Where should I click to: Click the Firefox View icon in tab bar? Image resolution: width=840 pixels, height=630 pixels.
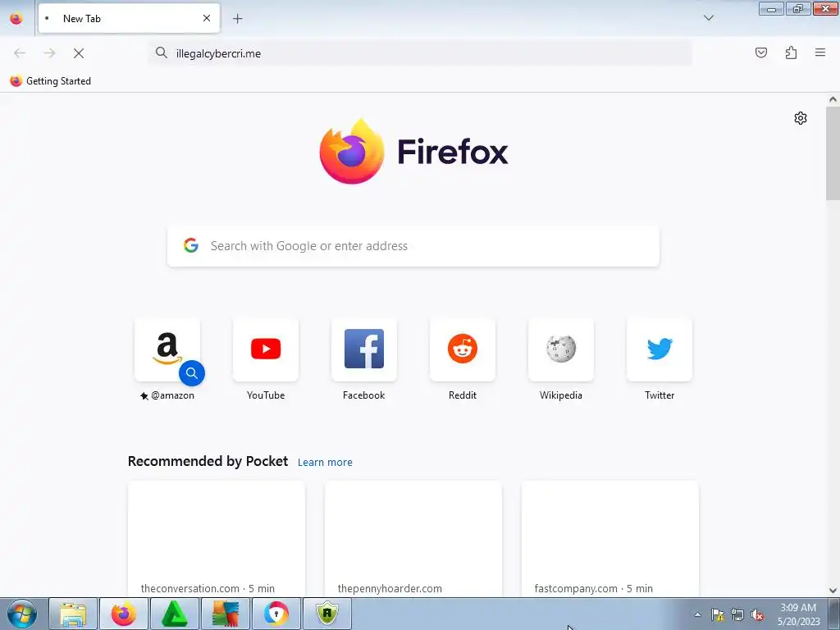16,19
